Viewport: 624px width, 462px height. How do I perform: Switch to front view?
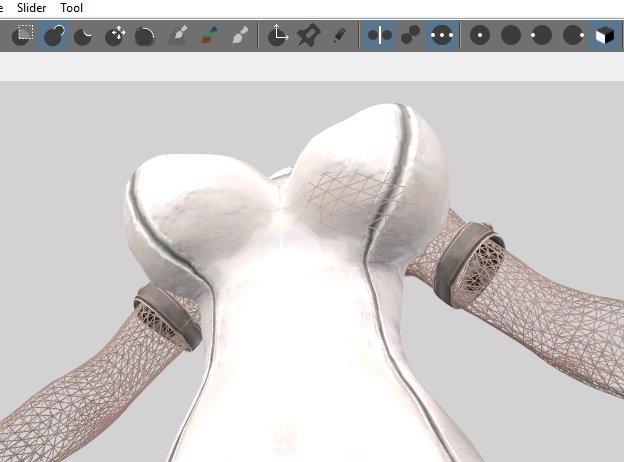[481, 36]
